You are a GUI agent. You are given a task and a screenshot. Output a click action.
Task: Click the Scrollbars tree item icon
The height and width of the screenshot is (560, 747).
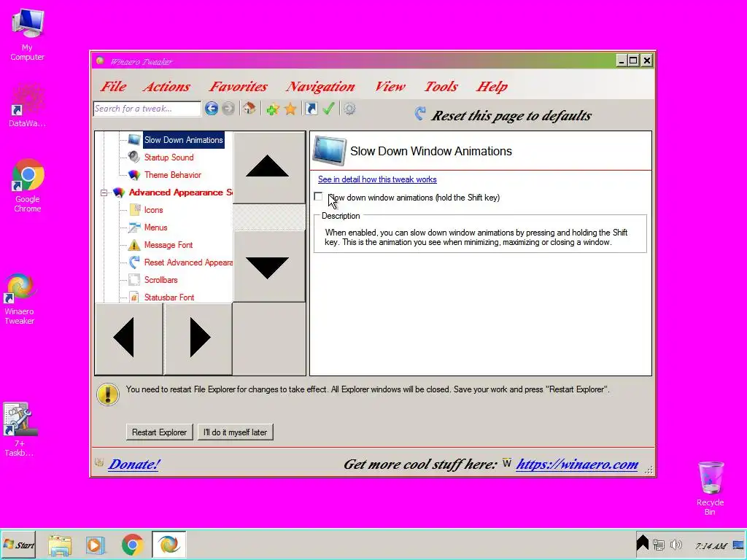click(x=134, y=279)
